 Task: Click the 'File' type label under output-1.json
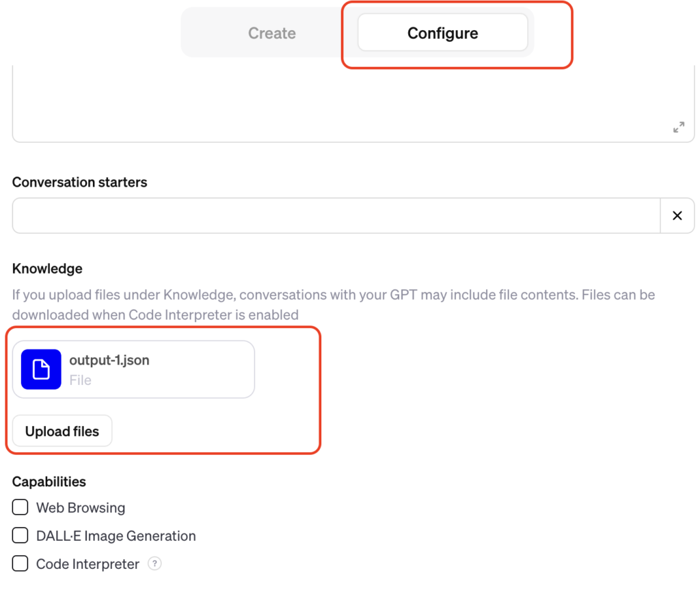tap(80, 380)
